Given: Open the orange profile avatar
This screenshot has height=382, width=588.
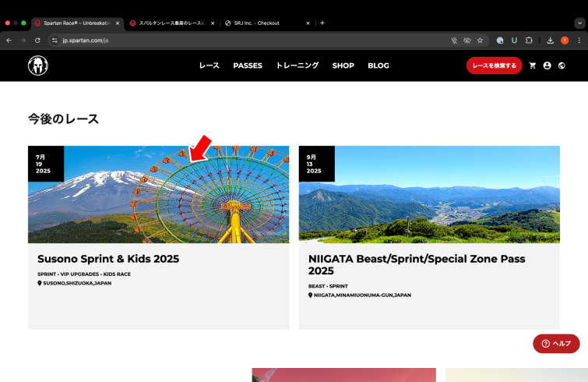Looking at the screenshot, I should click(565, 41).
